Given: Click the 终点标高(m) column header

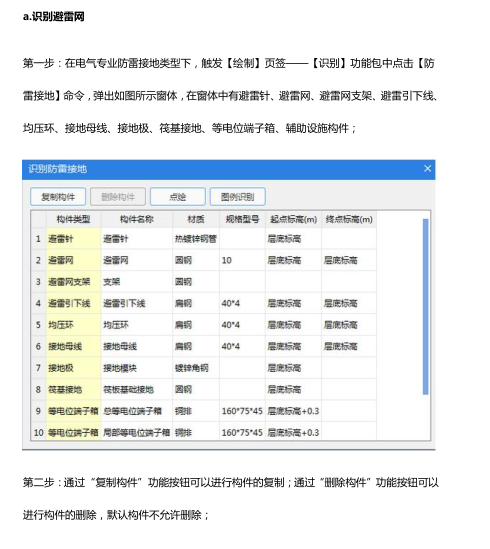Looking at the screenshot, I should [x=349, y=220].
